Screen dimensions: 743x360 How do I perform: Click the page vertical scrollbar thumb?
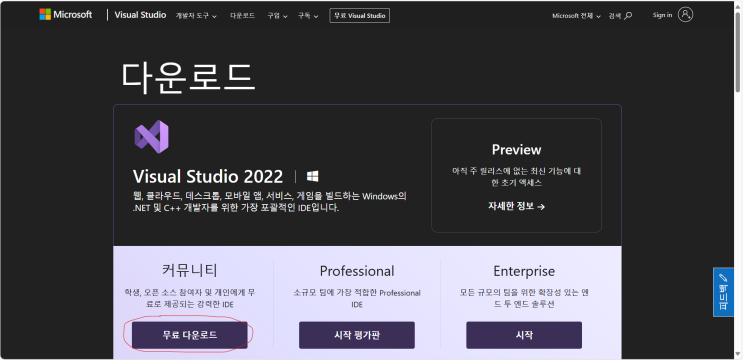pyautogui.click(x=738, y=52)
